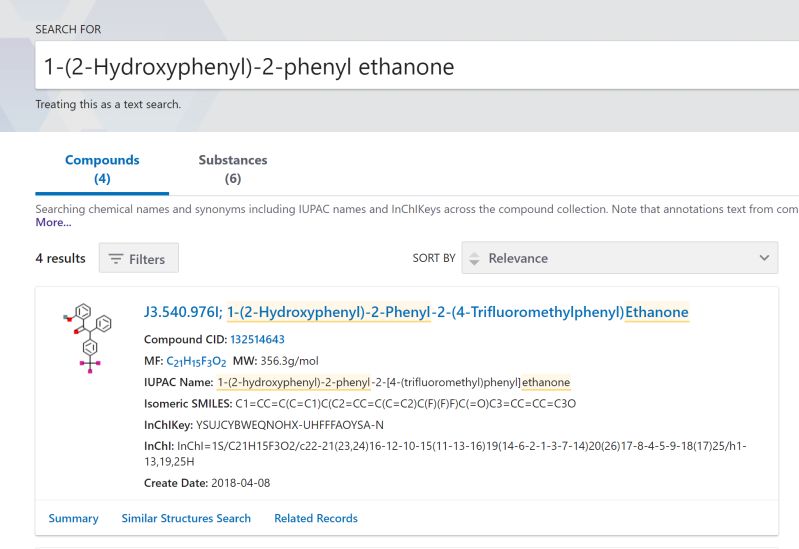Open Related Records link
The height and width of the screenshot is (549, 799).
tap(316, 518)
